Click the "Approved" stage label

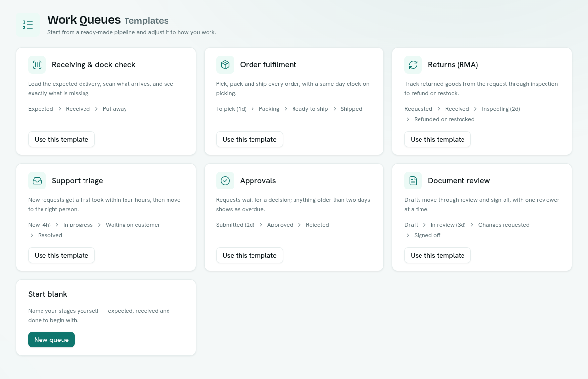coord(280,225)
